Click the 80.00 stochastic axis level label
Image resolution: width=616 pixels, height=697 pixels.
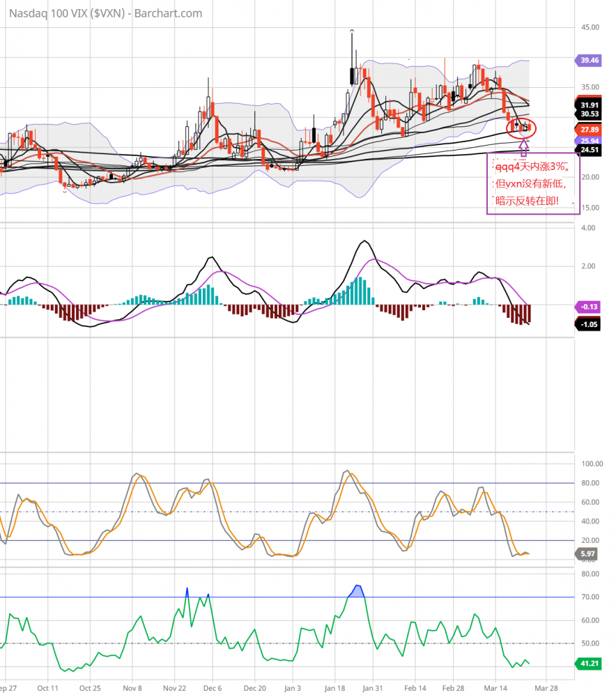[590, 482]
